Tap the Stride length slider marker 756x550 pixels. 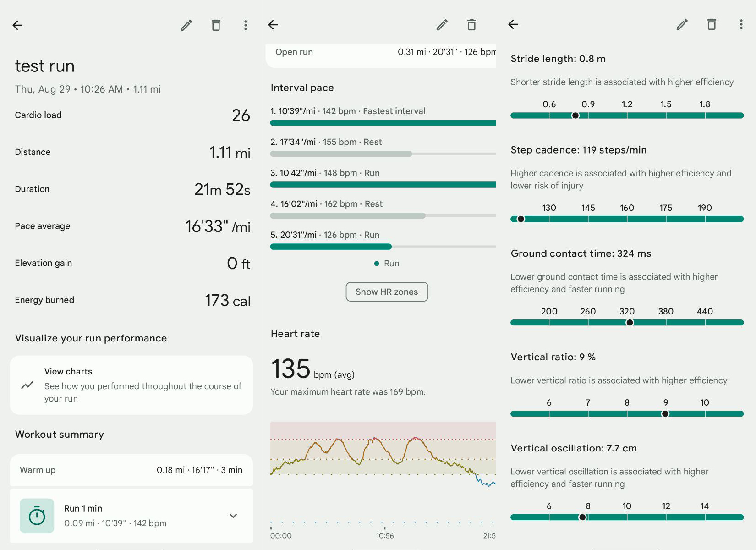tap(575, 115)
